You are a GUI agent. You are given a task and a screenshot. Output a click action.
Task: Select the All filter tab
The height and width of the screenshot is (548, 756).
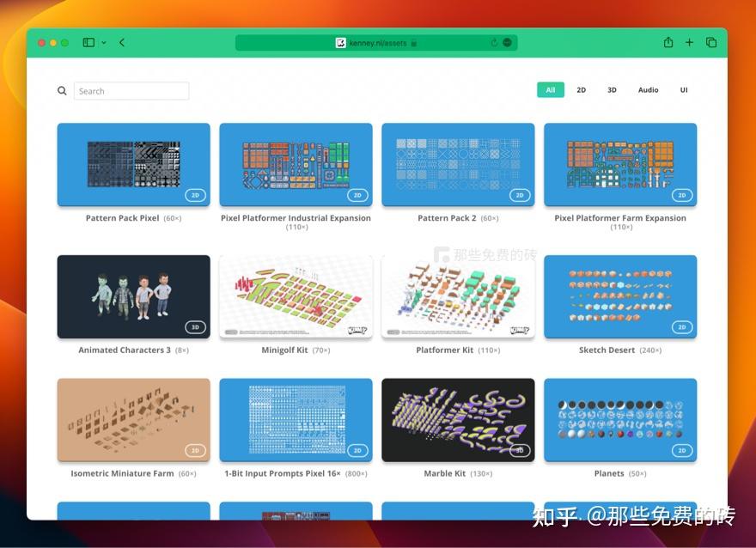pyautogui.click(x=551, y=89)
